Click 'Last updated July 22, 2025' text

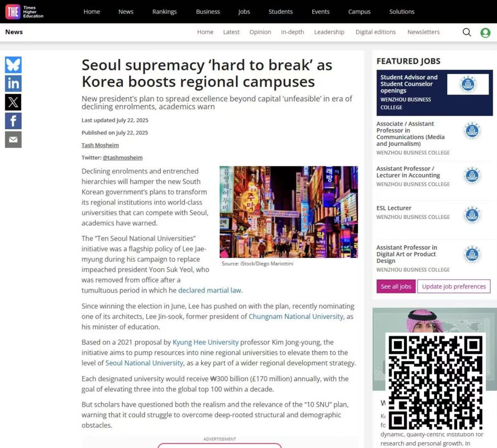click(115, 120)
